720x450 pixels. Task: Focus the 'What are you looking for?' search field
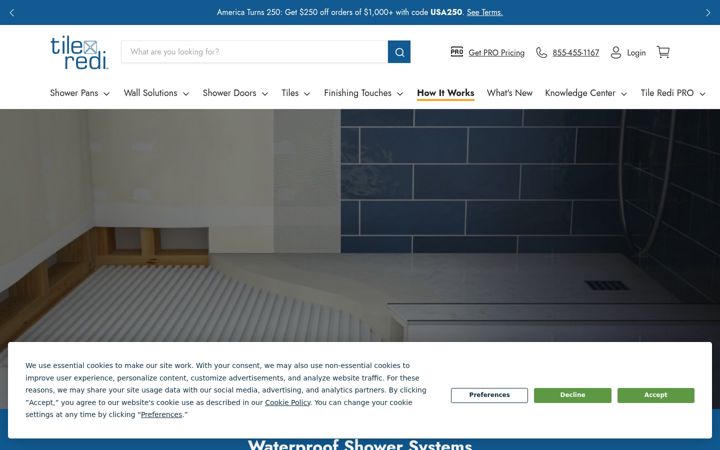coord(255,52)
